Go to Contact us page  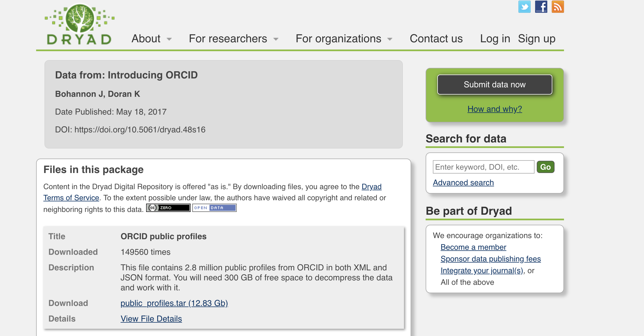point(436,39)
